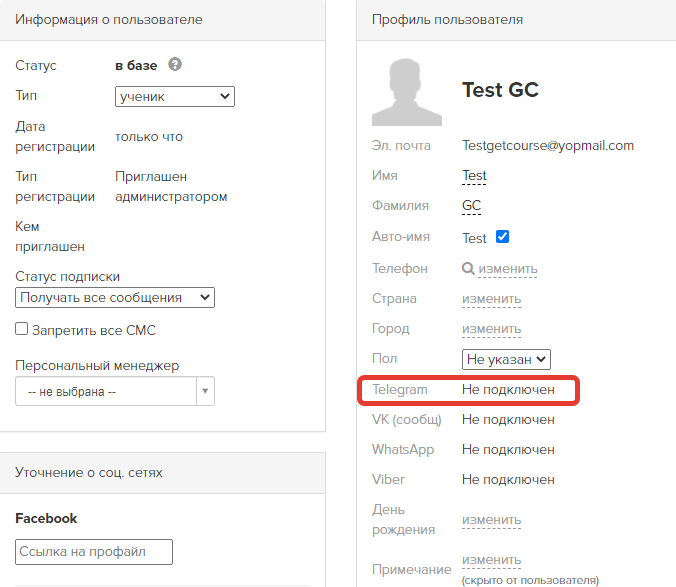The width and height of the screenshot is (676, 587).
Task: Click the email Testgetcourse@yopmail.com text
Action: [548, 146]
